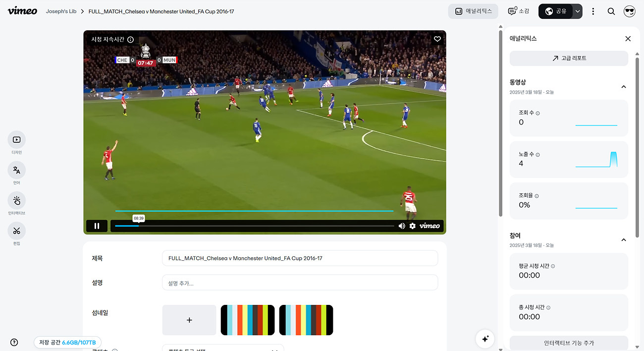Collapse the 동영상 analytics section
Viewport: 644px width, 351px height.
pyautogui.click(x=624, y=87)
